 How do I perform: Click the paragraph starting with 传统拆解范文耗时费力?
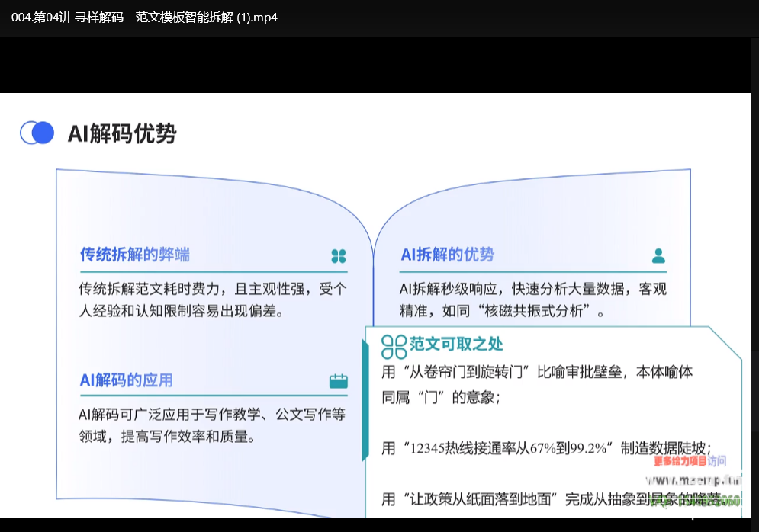(213, 300)
